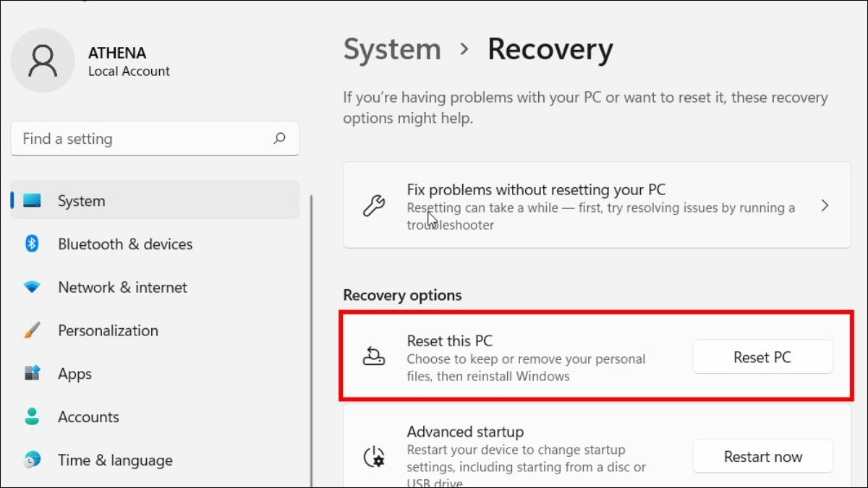Open the System sidebar item
The width and height of the screenshot is (868, 488).
click(156, 200)
